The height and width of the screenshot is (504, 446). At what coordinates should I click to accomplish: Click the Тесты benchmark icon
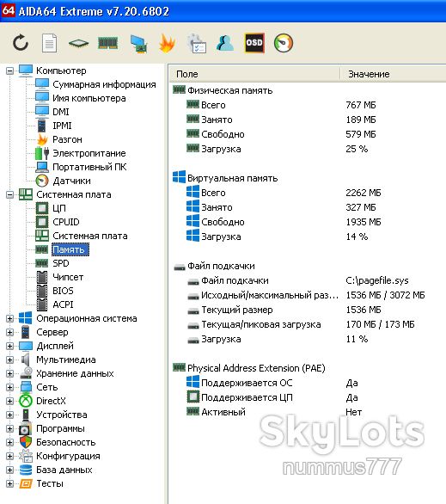tap(26, 483)
